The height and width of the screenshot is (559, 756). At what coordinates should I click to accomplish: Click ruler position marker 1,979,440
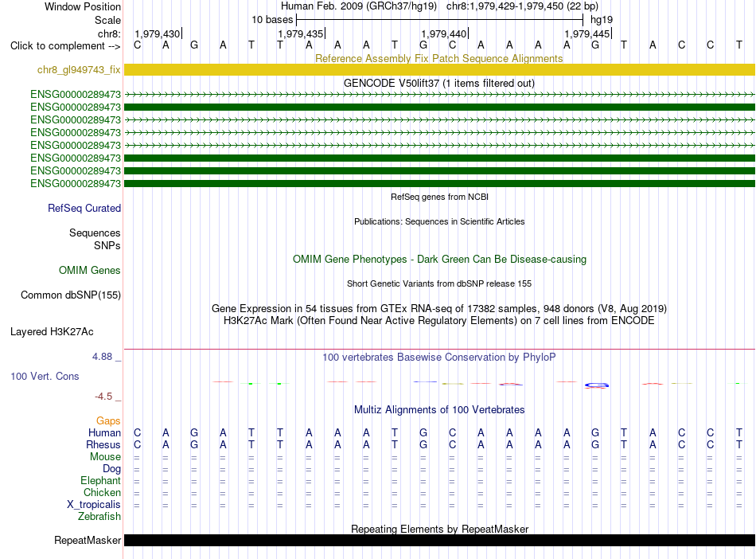443,33
